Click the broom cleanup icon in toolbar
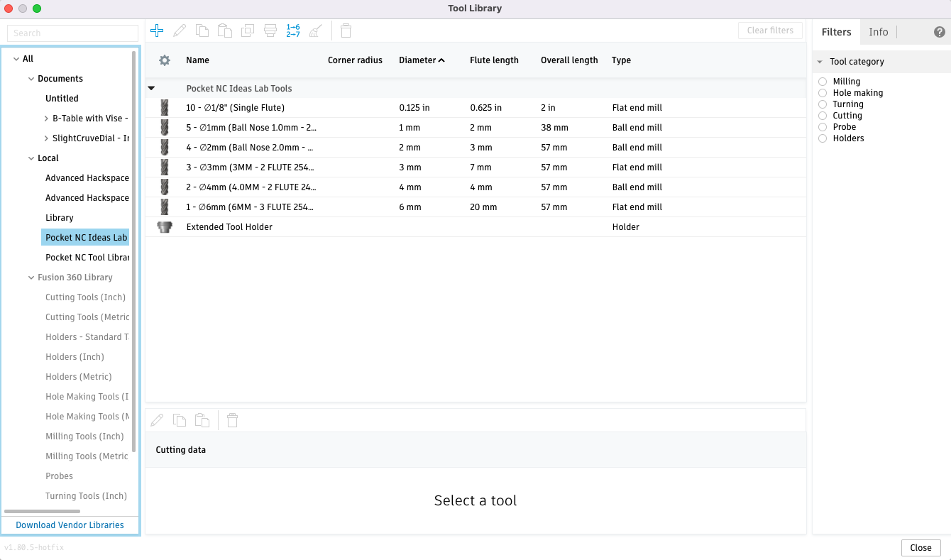 [316, 31]
